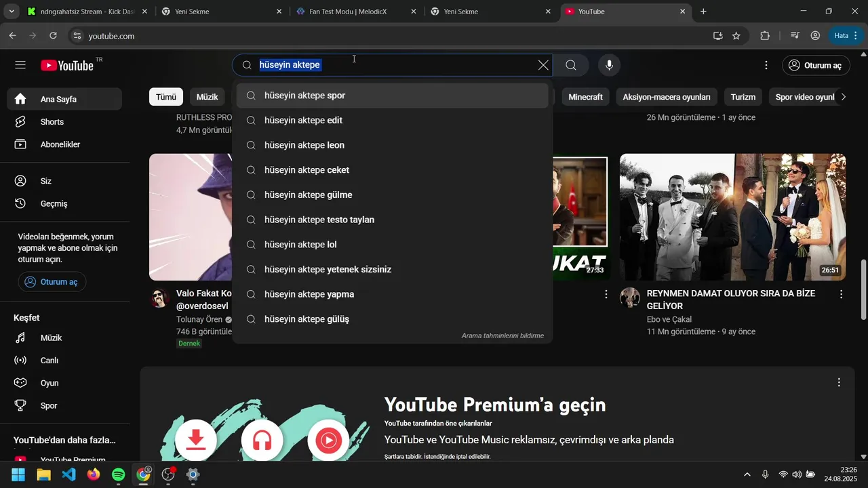Open Oyun under Keşfet
This screenshot has height=488, width=868.
click(65, 383)
